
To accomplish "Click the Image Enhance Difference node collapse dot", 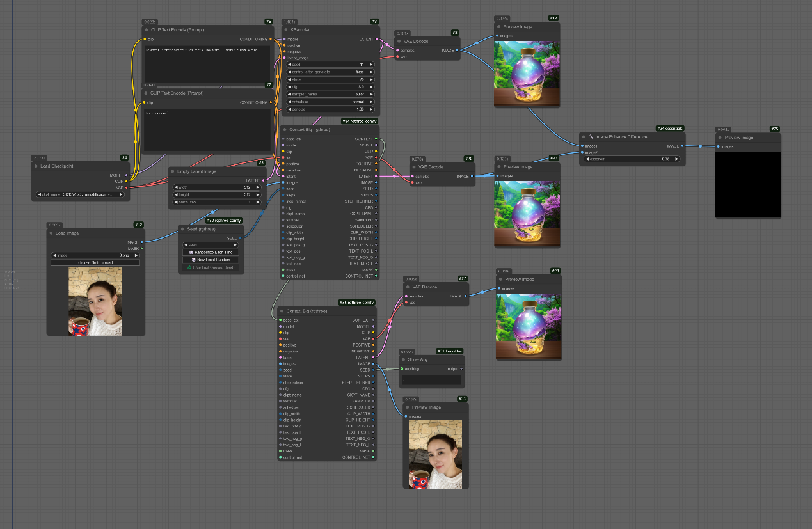I will click(x=584, y=137).
